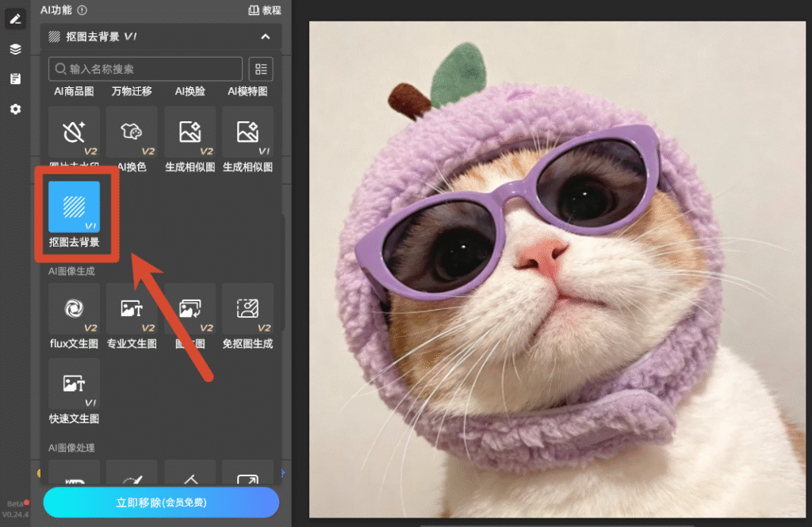
Task: Select the 抠图去背景 tool icon
Action: click(74, 207)
